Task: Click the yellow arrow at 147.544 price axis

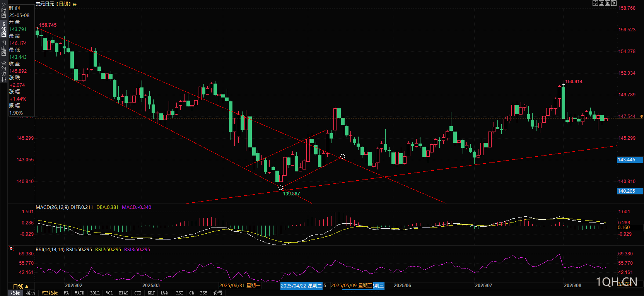Action: coord(641,116)
